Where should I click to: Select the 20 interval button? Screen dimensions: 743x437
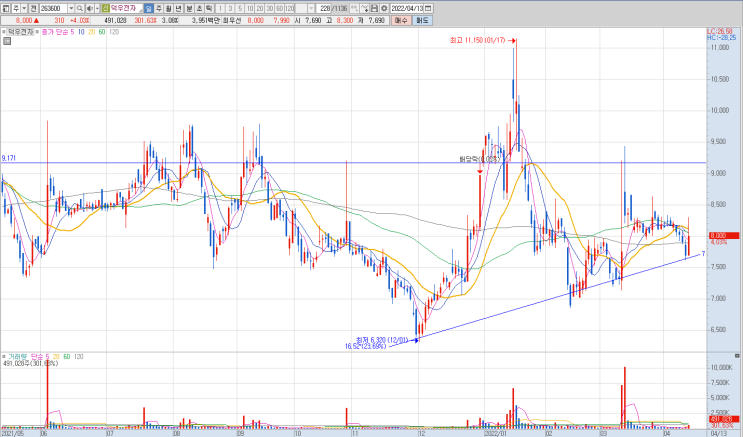point(260,9)
